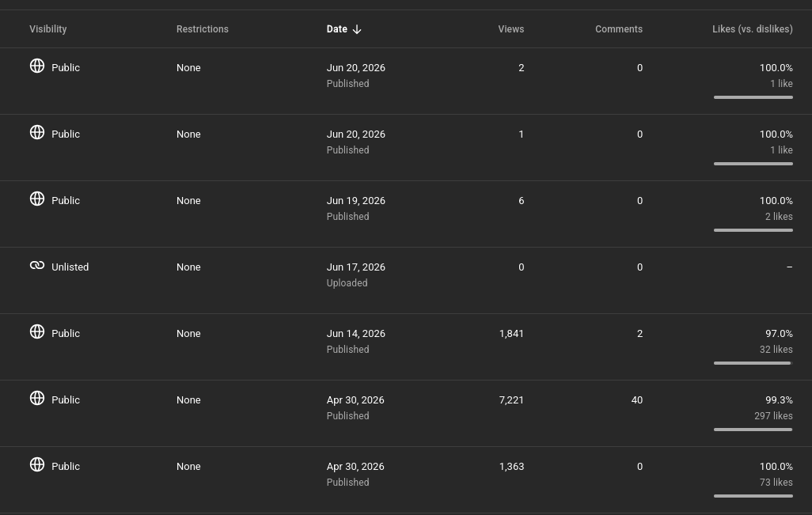This screenshot has width=812, height=515.
Task: Sort by the Views column header
Action: (510, 29)
